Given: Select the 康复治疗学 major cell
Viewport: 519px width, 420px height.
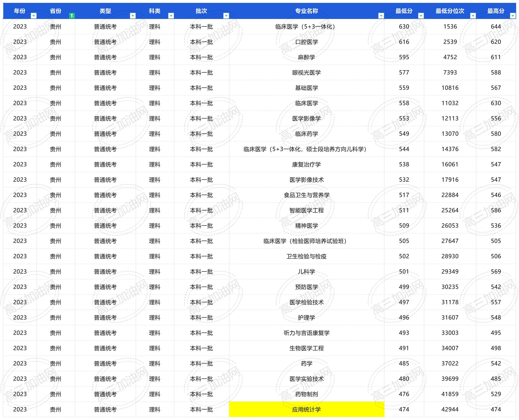Looking at the screenshot, I should (x=307, y=164).
